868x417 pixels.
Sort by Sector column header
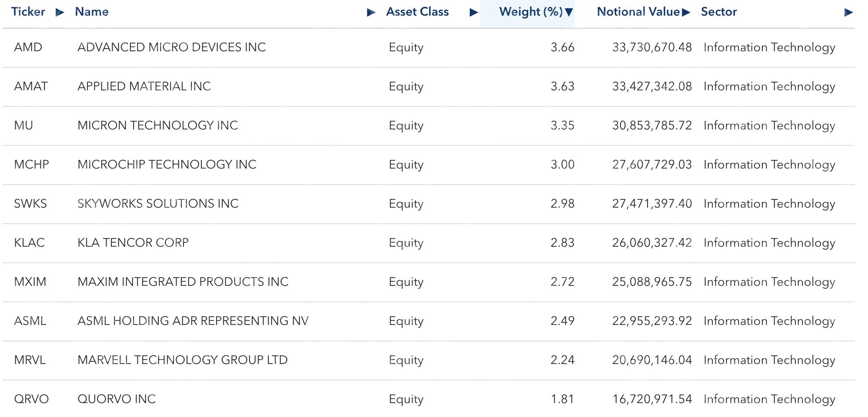(x=719, y=12)
